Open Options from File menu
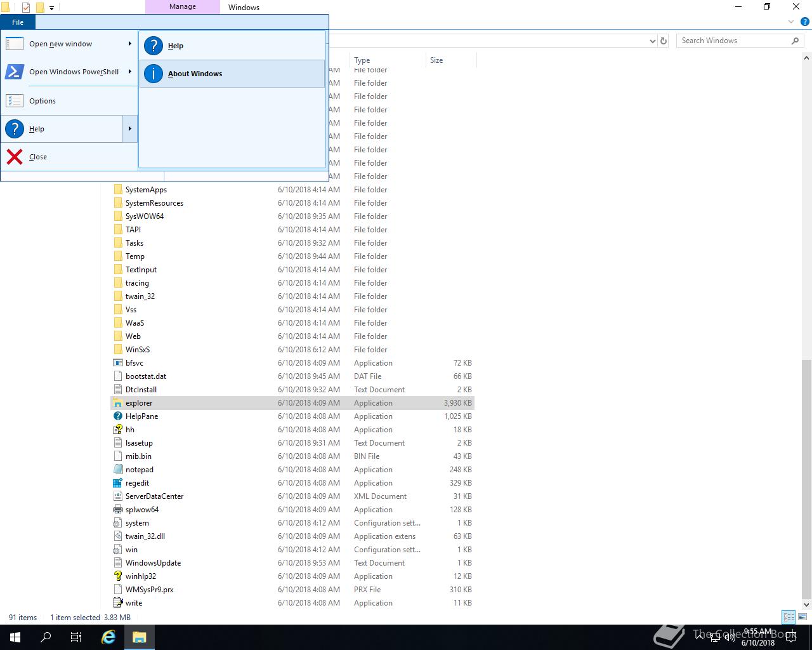 click(69, 101)
